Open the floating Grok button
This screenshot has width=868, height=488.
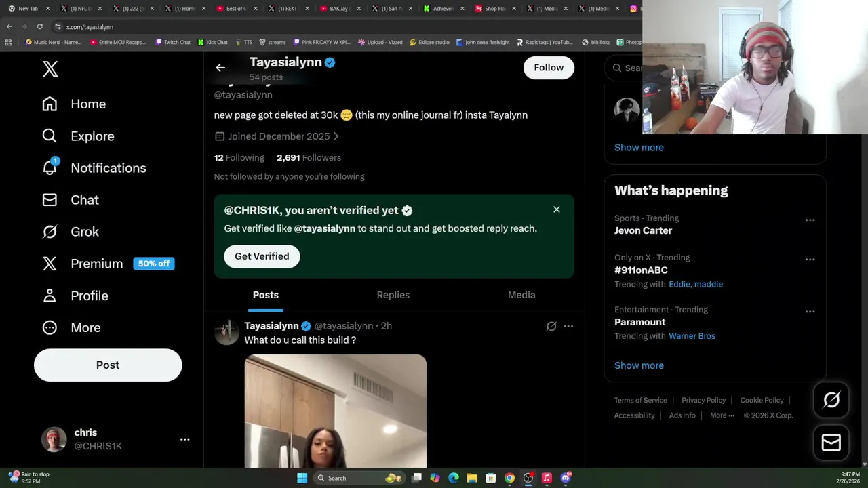(831, 400)
